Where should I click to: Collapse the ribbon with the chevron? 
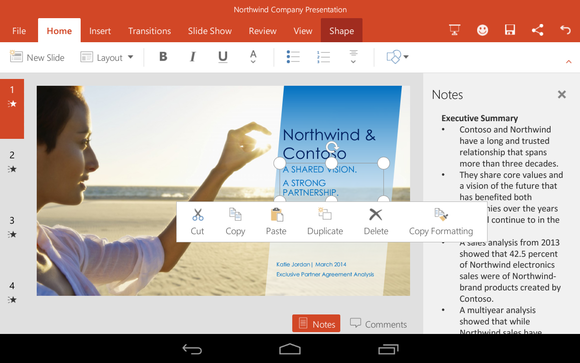pyautogui.click(x=569, y=61)
